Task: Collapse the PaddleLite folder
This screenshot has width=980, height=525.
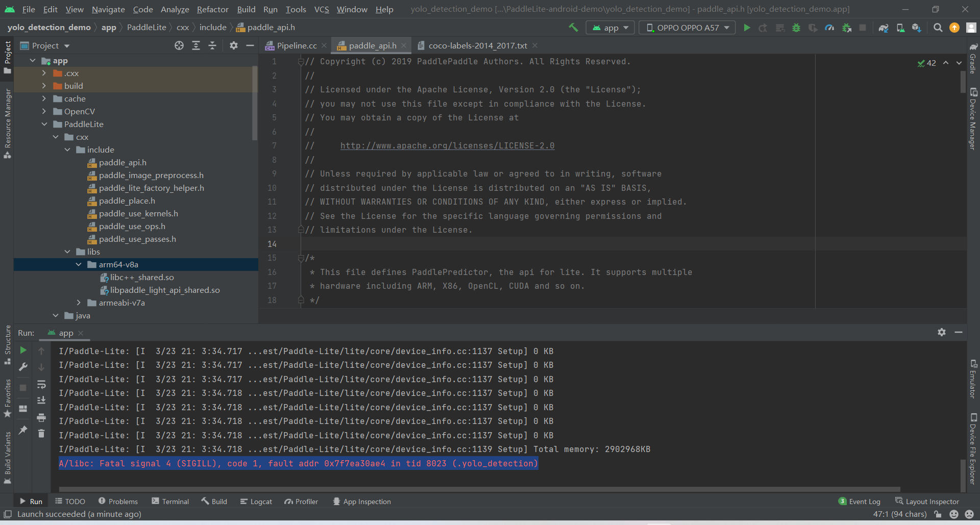Action: pyautogui.click(x=44, y=124)
